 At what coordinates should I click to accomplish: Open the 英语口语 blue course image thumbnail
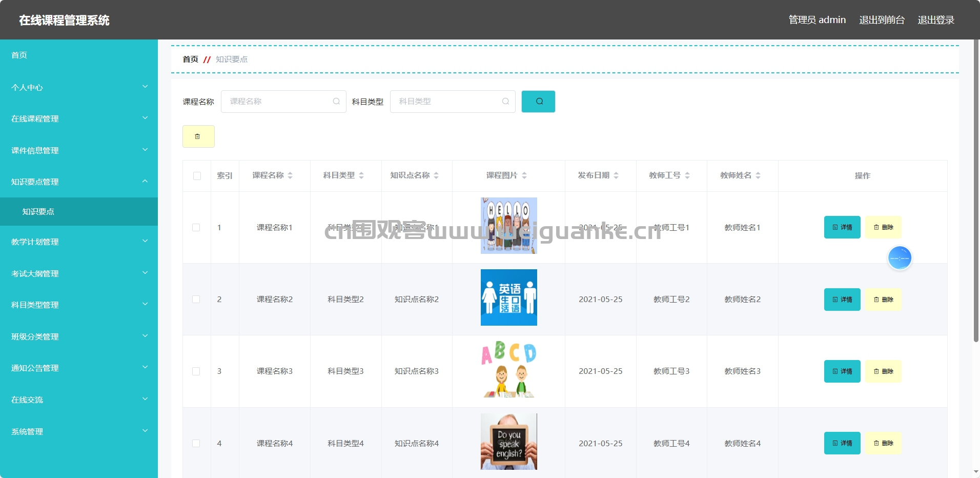click(x=509, y=297)
